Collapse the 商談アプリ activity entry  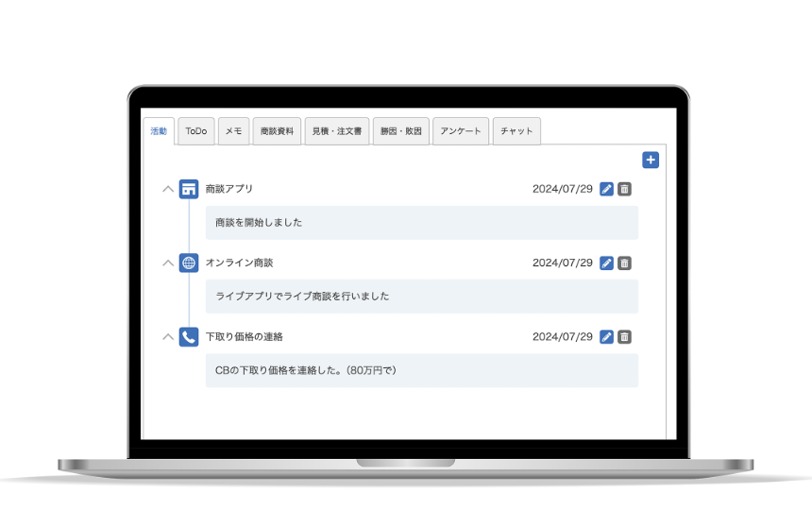168,189
